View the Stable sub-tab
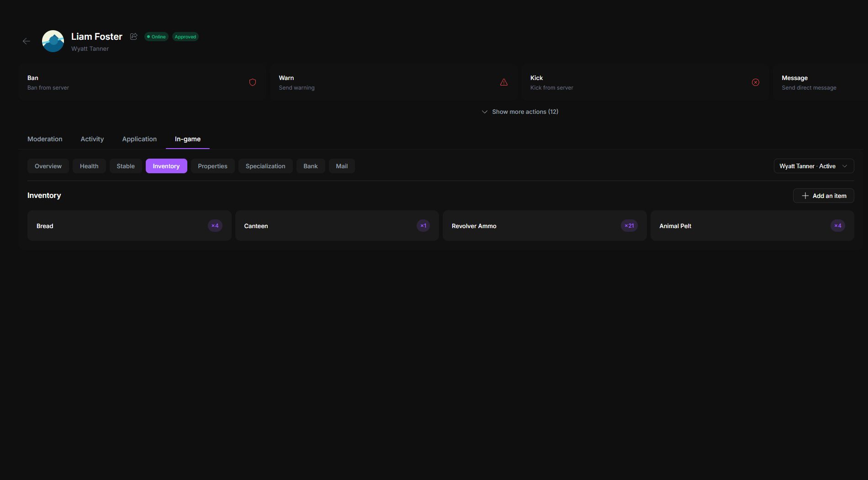 126,166
